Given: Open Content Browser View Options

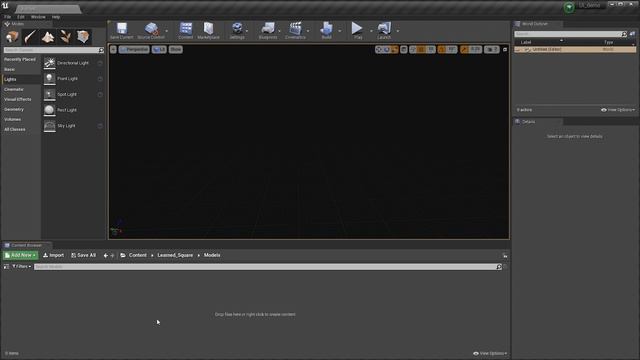Looking at the screenshot, I should point(490,353).
